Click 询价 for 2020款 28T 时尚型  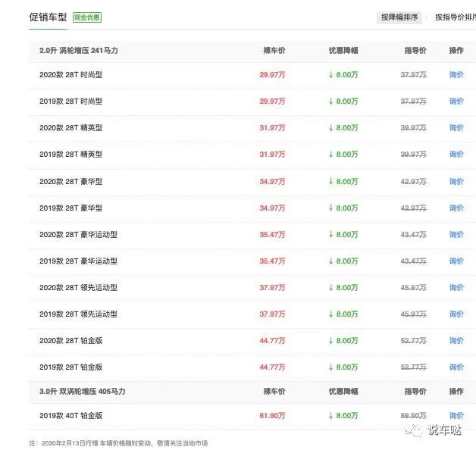[x=456, y=75]
